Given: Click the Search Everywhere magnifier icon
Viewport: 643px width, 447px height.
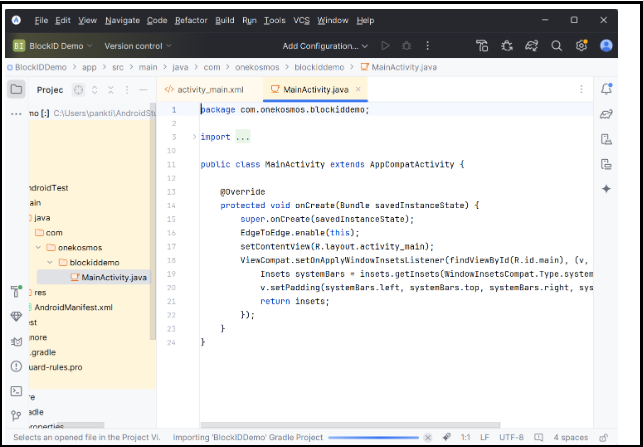Looking at the screenshot, I should coord(558,46).
